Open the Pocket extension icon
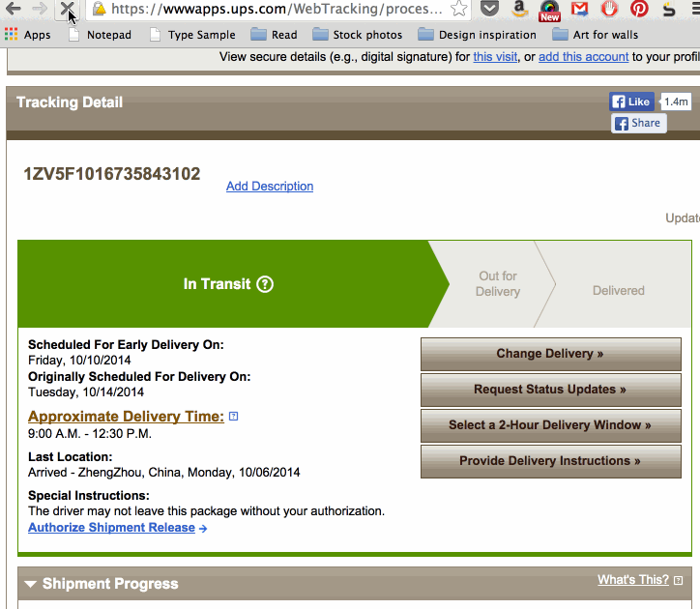The width and height of the screenshot is (700, 609). pyautogui.click(x=490, y=8)
